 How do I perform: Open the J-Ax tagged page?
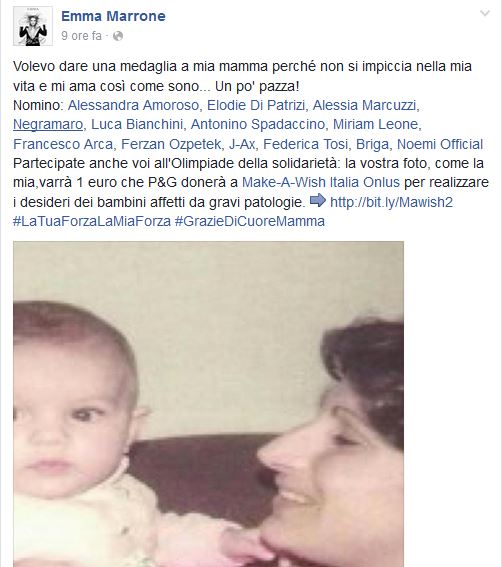[242, 144]
